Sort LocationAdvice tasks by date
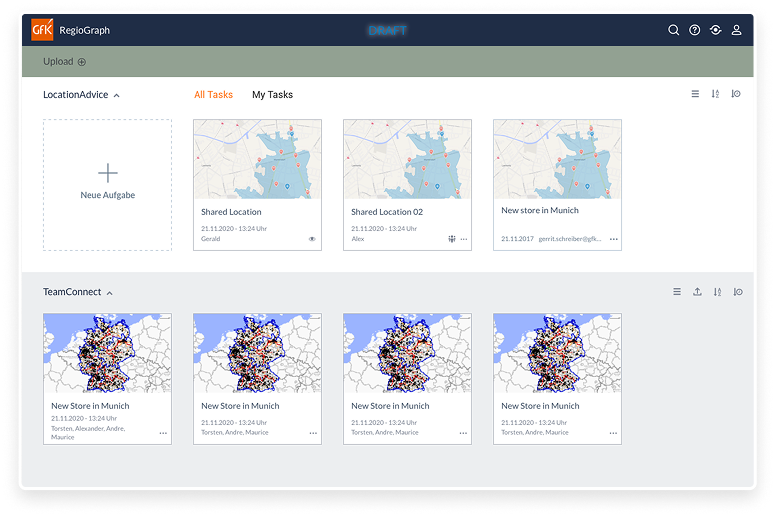776x517 pixels. coord(737,94)
